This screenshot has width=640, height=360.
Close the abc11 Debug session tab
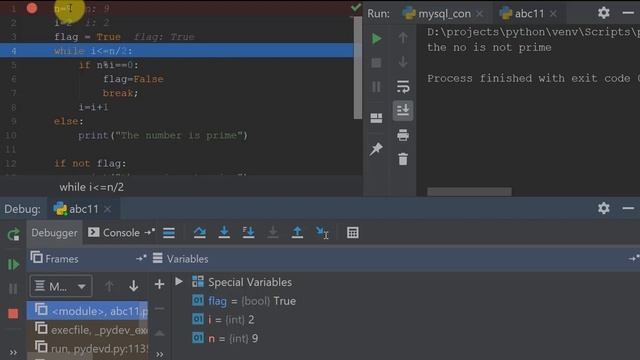coord(107,209)
